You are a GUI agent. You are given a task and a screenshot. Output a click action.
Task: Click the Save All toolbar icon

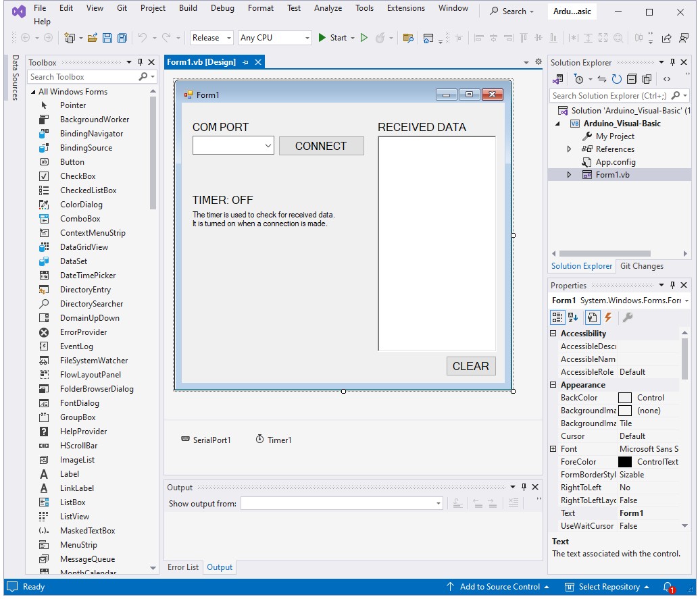coord(122,38)
